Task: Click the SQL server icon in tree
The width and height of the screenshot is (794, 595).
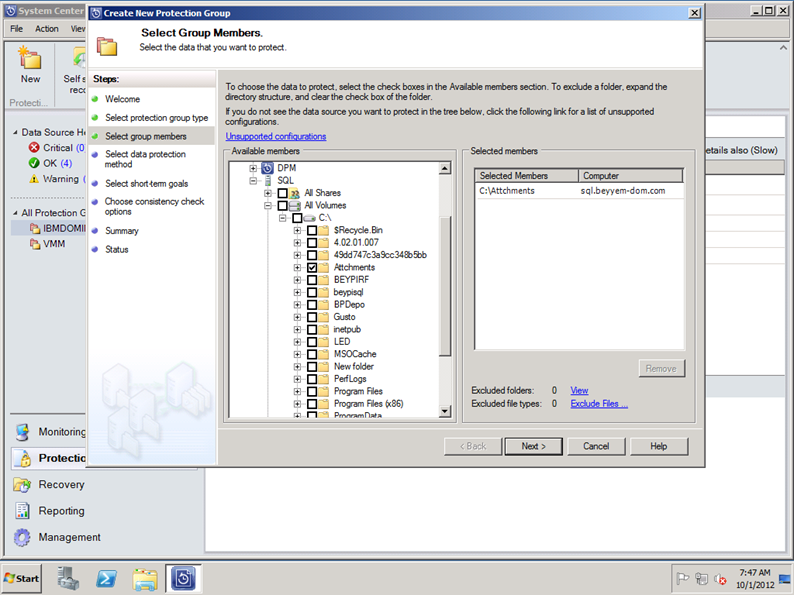Action: coord(267,180)
